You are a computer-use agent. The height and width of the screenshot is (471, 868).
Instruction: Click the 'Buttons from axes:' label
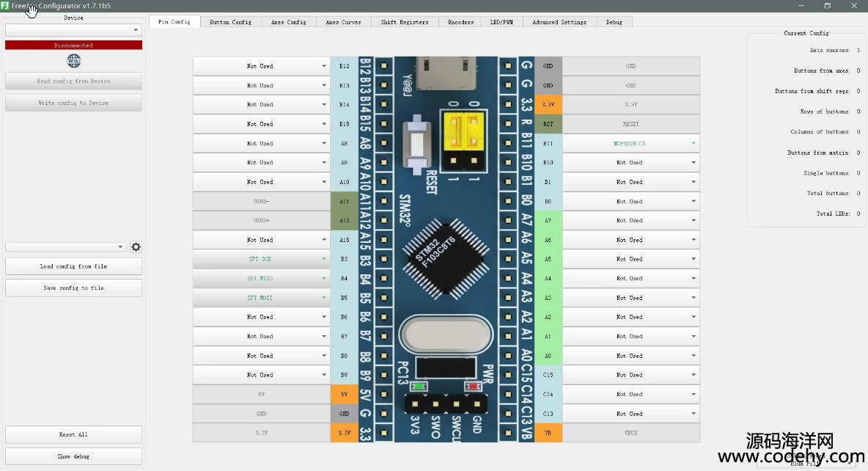pyautogui.click(x=822, y=71)
